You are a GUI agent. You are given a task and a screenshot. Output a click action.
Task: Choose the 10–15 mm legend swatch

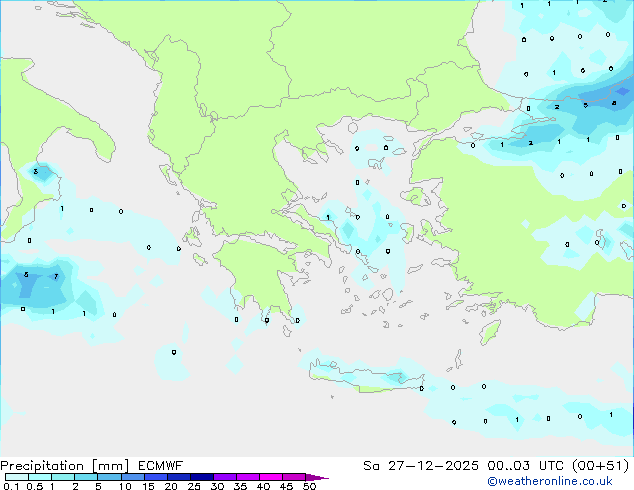pyautogui.click(x=132, y=477)
